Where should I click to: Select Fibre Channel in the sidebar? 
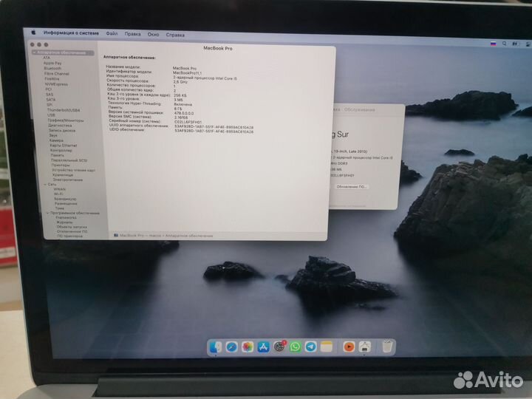(56, 74)
